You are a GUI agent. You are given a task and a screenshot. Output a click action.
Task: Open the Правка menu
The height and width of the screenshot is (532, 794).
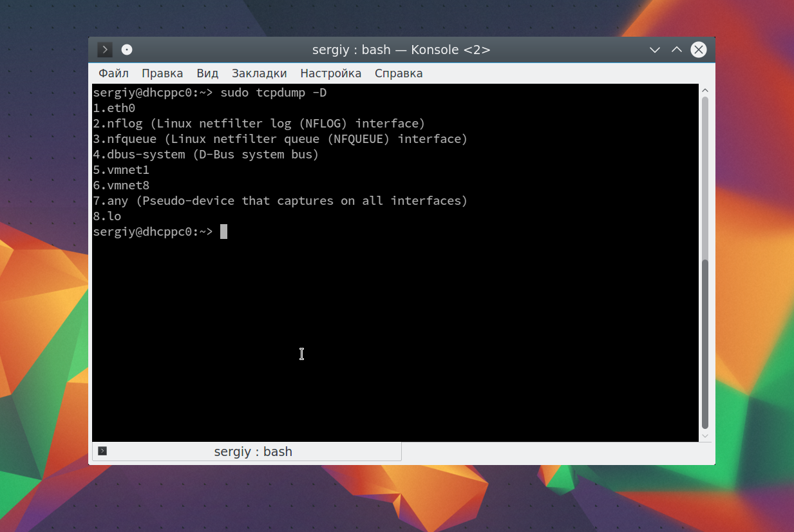click(x=162, y=73)
